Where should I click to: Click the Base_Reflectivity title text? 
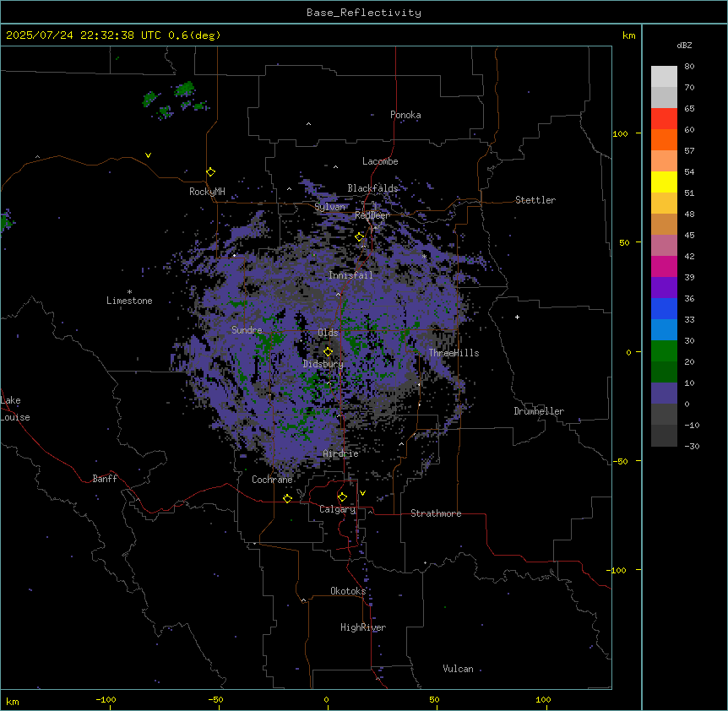coord(364,13)
